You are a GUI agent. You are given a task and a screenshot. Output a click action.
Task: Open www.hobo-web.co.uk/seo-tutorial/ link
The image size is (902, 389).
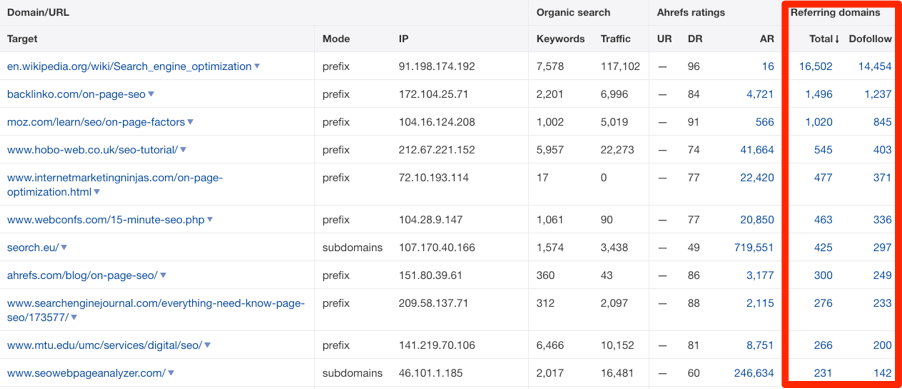[93, 150]
